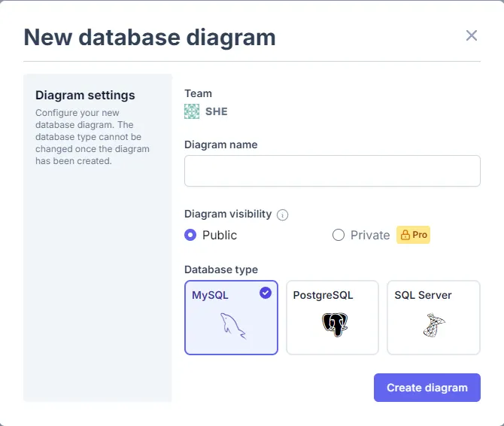
Task: Click the MySQL dolphin logo
Action: 231,325
